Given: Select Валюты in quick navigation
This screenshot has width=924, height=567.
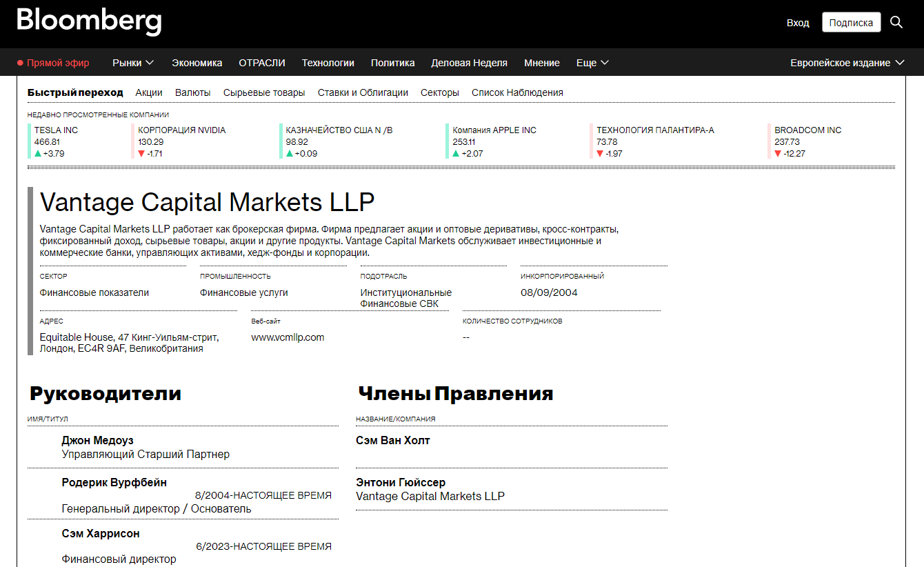Looking at the screenshot, I should tap(193, 92).
